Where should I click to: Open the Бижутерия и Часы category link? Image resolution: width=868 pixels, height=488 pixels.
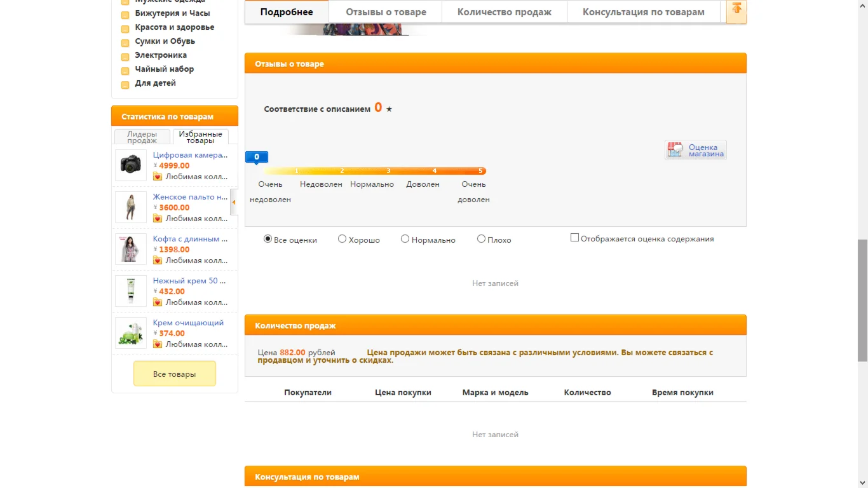[172, 13]
